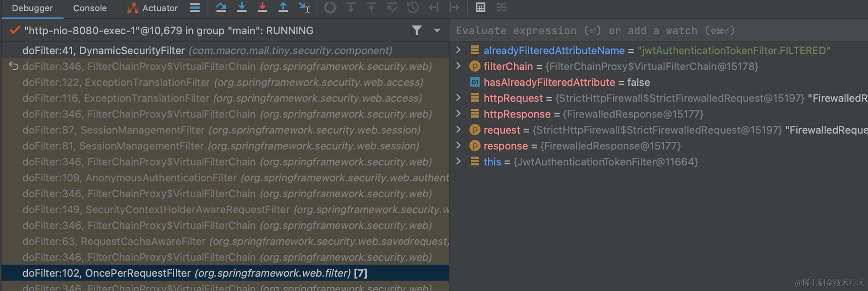Image resolution: width=868 pixels, height=291 pixels.
Task: Click the frames filter funnel icon
Action: [x=417, y=30]
